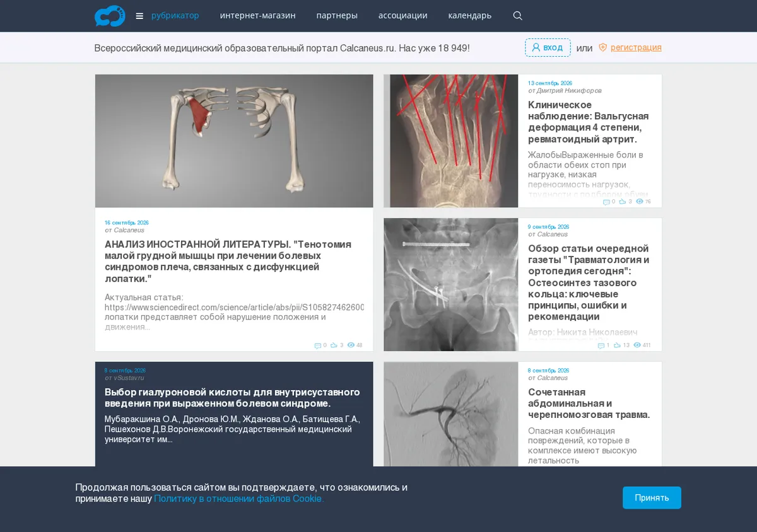Open the shoulder skeleton article image
The image size is (757, 532).
(x=234, y=141)
